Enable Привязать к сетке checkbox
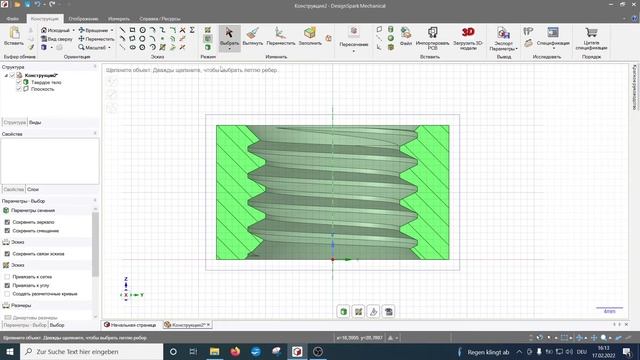This screenshot has width=640, height=360. tap(7, 277)
